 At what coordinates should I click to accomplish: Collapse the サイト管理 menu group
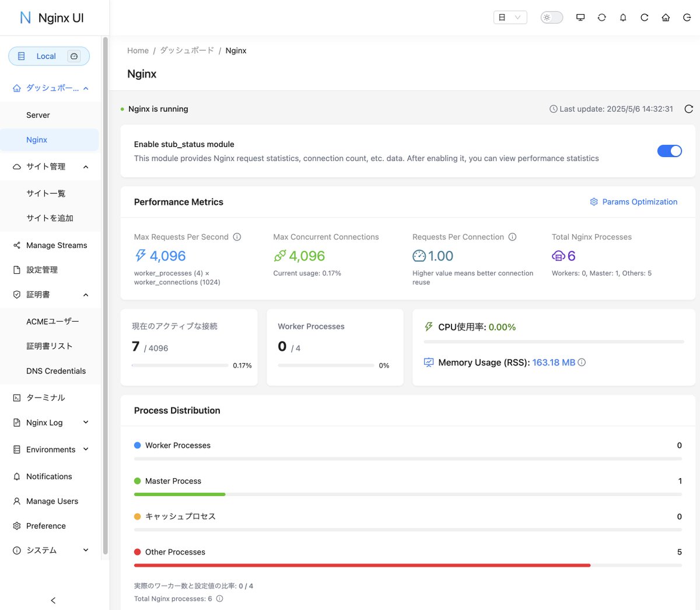(x=51, y=166)
